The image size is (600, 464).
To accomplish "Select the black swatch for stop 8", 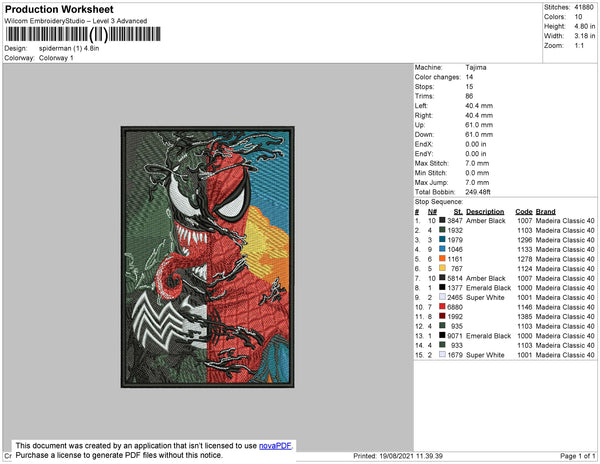I will click(x=442, y=287).
